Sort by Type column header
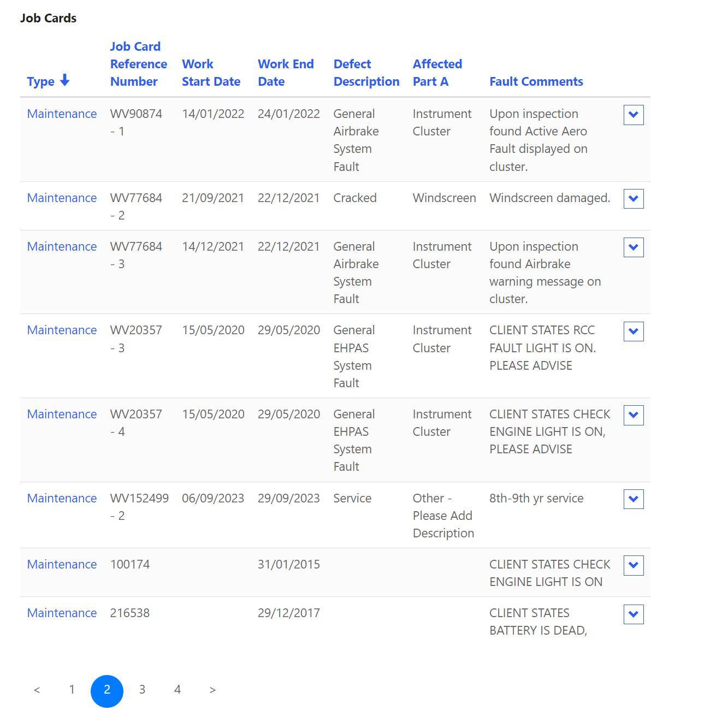Viewport: 728px width, 728px height. (x=41, y=81)
